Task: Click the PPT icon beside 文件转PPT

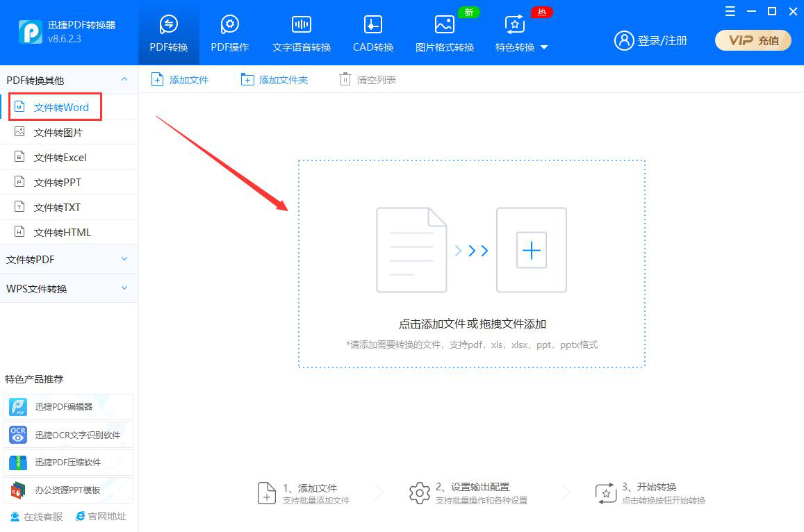Action: pos(19,181)
